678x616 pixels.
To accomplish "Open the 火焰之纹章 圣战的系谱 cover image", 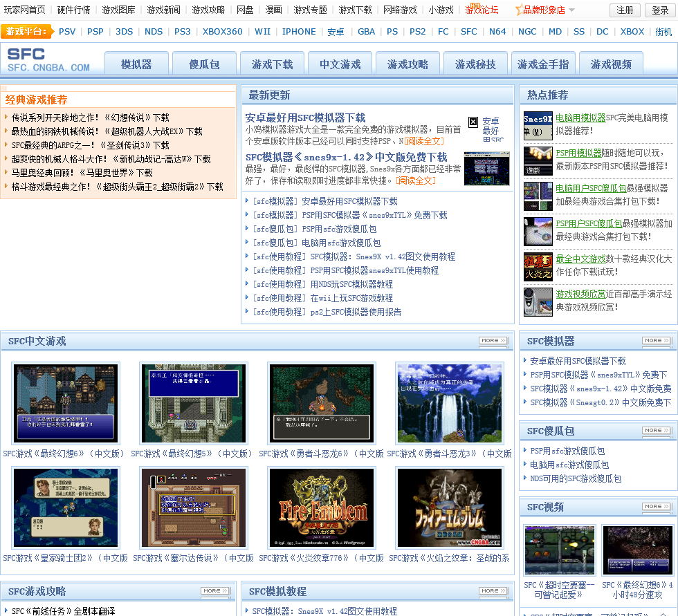I will click(450, 507).
